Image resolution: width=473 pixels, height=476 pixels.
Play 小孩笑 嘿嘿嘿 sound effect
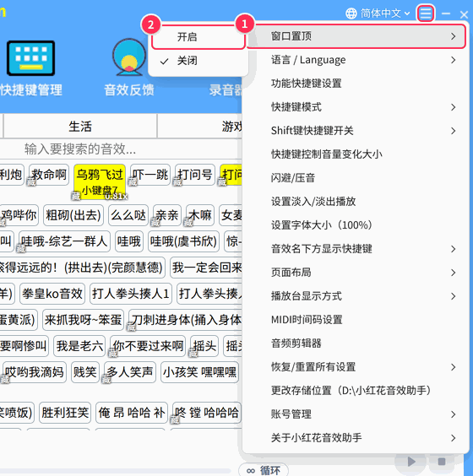click(199, 372)
